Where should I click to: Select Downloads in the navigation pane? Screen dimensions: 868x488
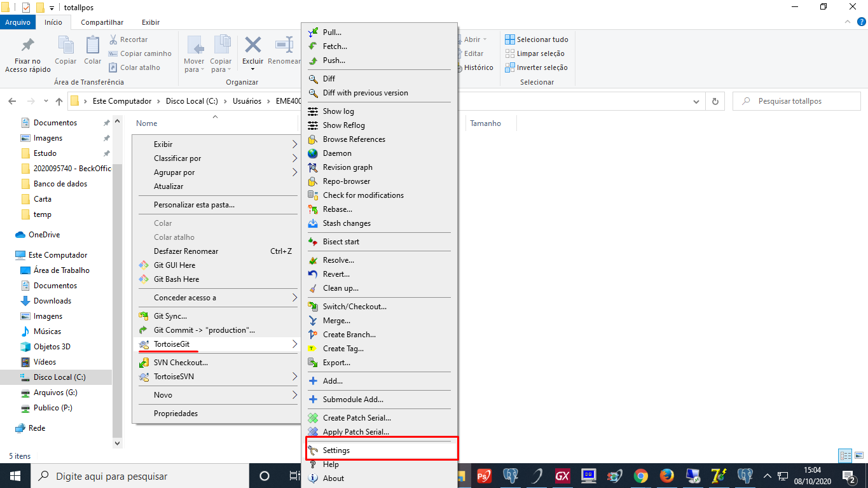coord(52,301)
